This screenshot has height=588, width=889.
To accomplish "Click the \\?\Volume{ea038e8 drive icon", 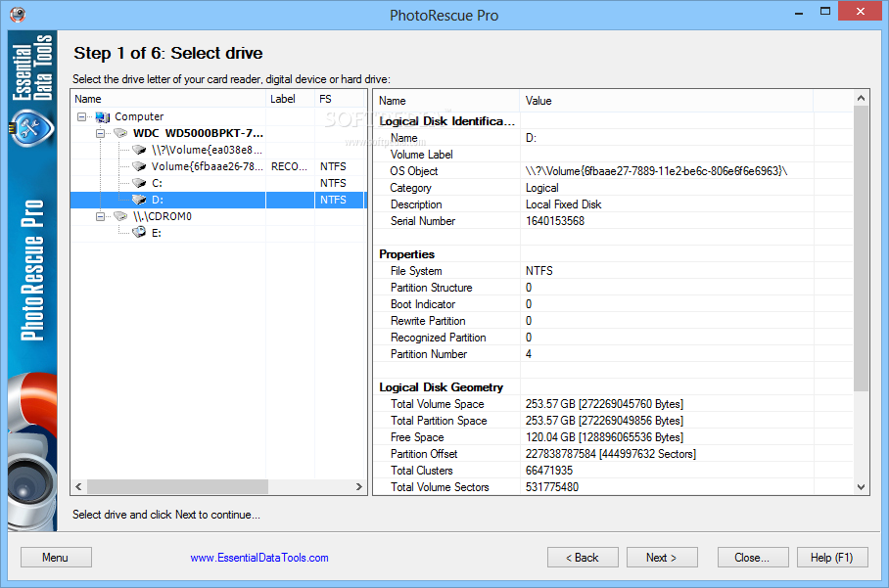I will coord(139,150).
